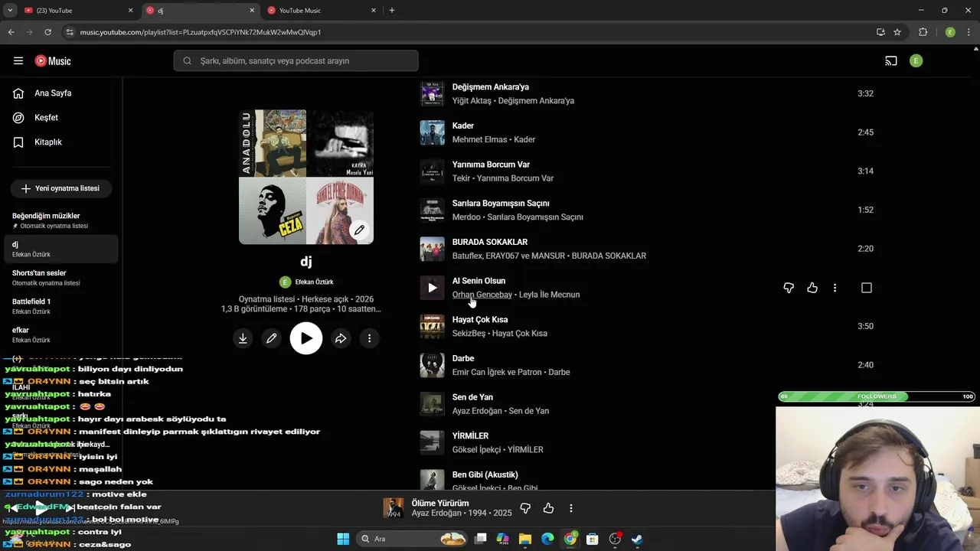The width and height of the screenshot is (980, 551).
Task: Open Battlefield 1 playlist in sidebar
Action: (x=61, y=306)
